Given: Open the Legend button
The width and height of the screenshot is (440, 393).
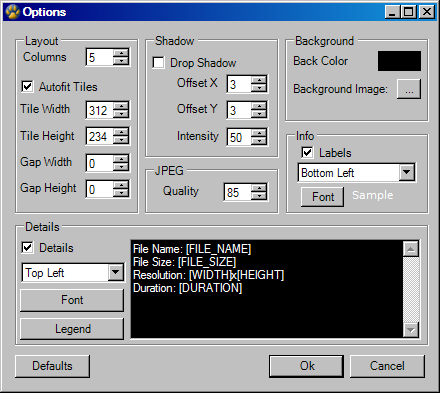Looking at the screenshot, I should (72, 329).
